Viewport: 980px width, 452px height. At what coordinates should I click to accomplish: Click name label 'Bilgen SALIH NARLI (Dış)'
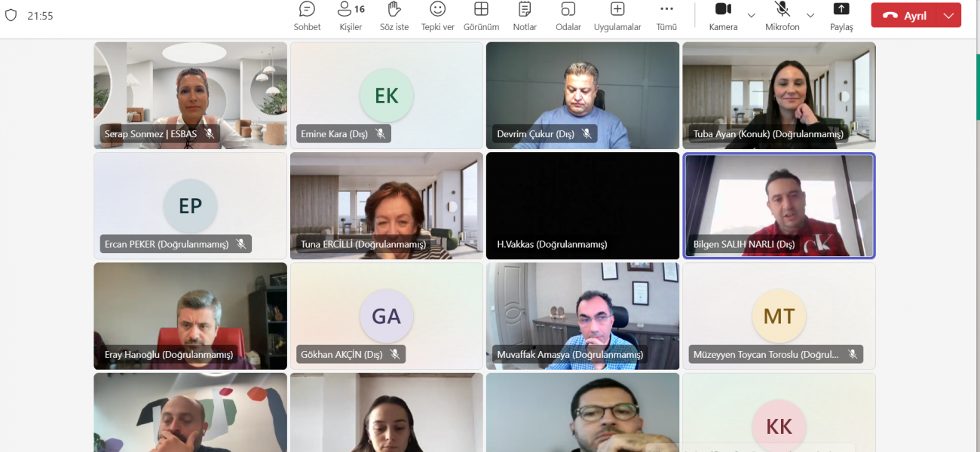point(744,244)
